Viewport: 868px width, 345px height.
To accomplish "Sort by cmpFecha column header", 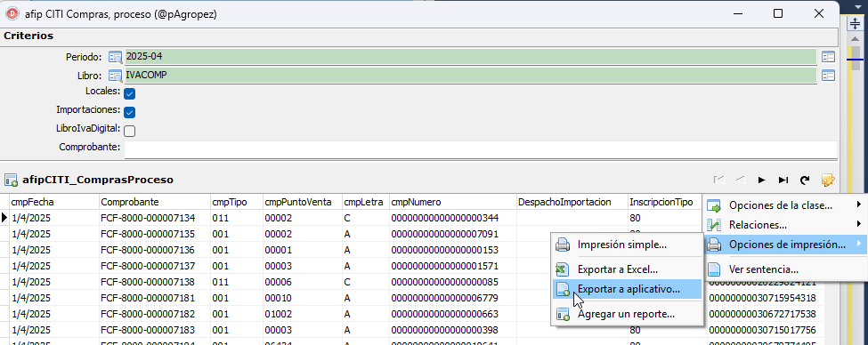I will [54, 202].
